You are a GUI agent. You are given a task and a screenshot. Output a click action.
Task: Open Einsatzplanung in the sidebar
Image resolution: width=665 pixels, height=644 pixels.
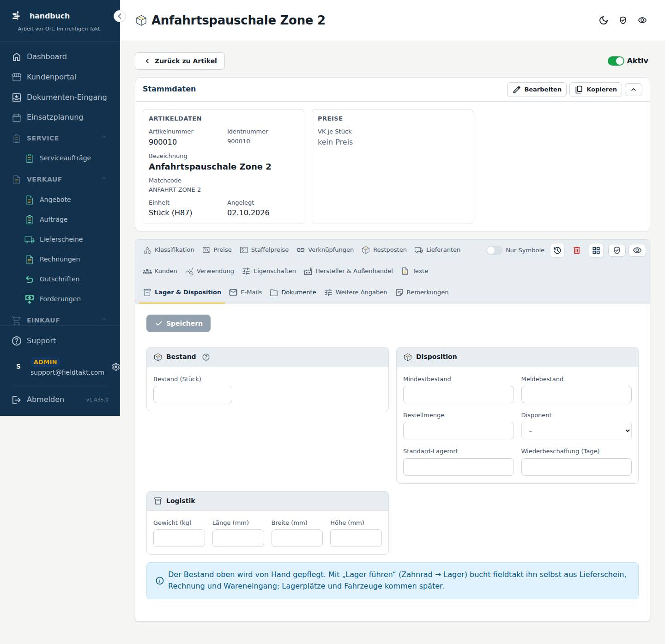coord(60,117)
